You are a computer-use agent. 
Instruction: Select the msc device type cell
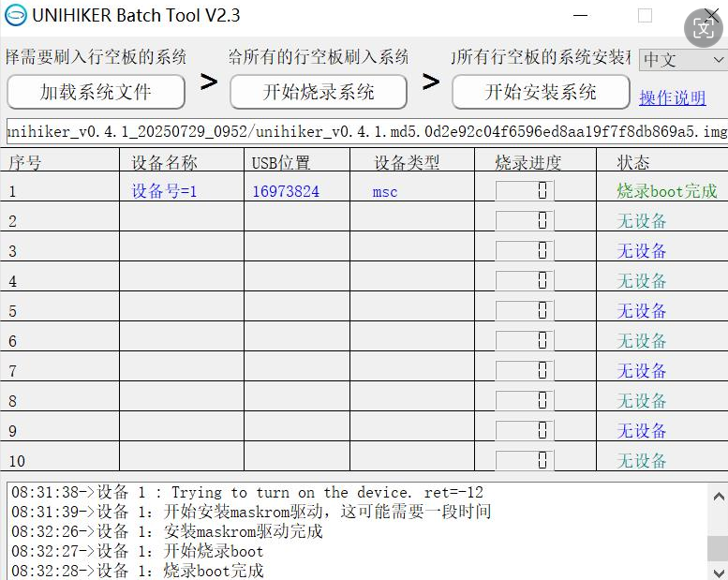[385, 192]
